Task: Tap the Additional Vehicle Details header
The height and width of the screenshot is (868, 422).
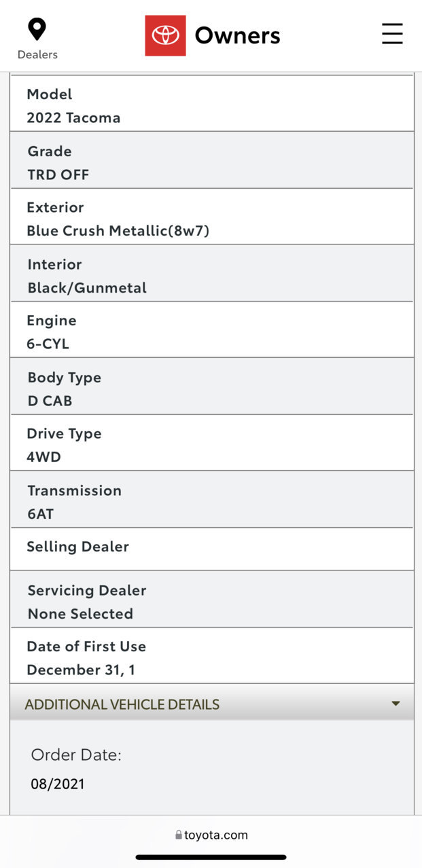Action: pyautogui.click(x=212, y=704)
